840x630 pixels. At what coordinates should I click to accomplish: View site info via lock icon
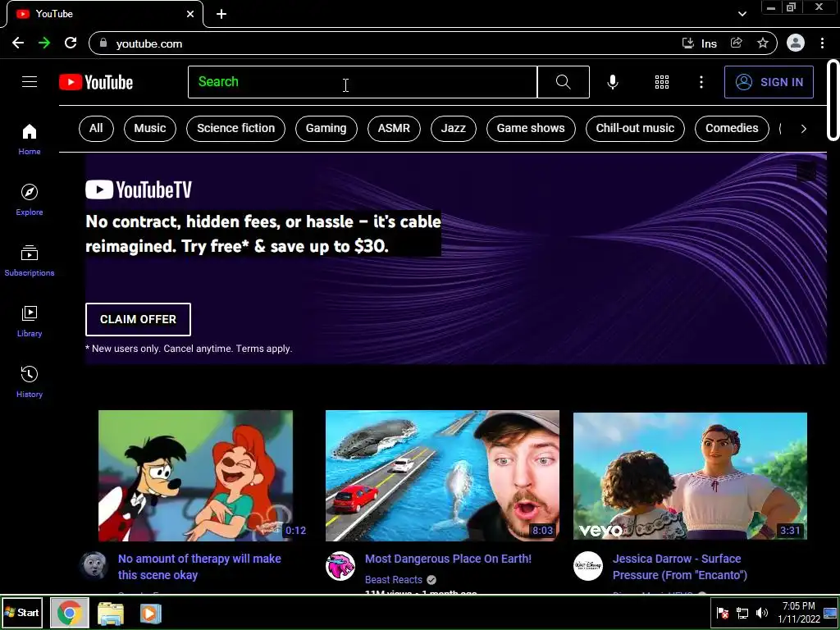103,43
